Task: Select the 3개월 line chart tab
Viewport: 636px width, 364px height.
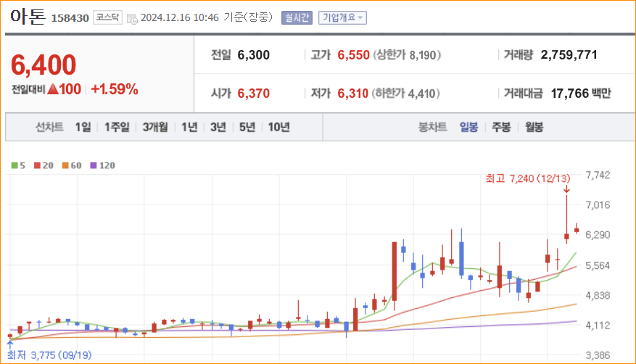Action: 155,128
